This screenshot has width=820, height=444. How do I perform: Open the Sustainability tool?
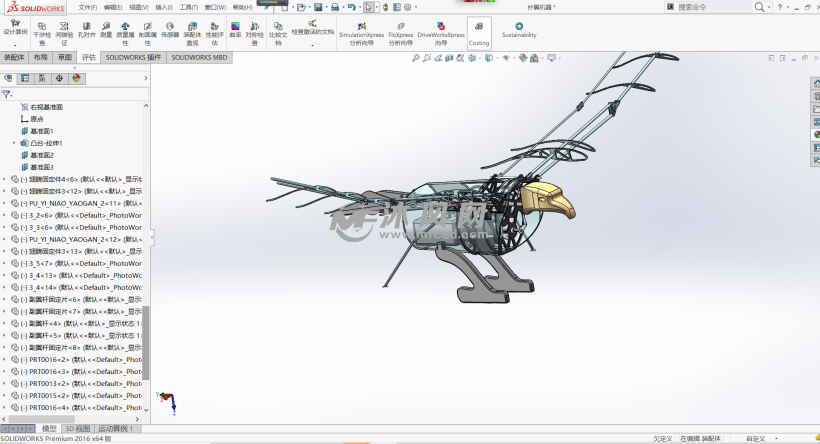519,30
